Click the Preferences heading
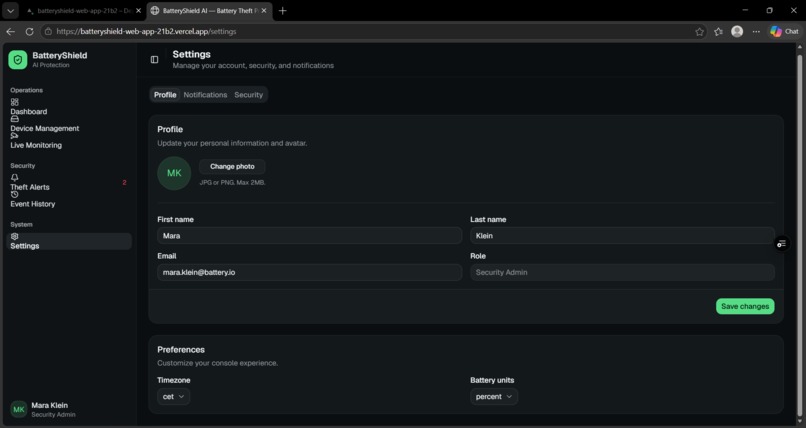The height and width of the screenshot is (428, 806). 181,349
